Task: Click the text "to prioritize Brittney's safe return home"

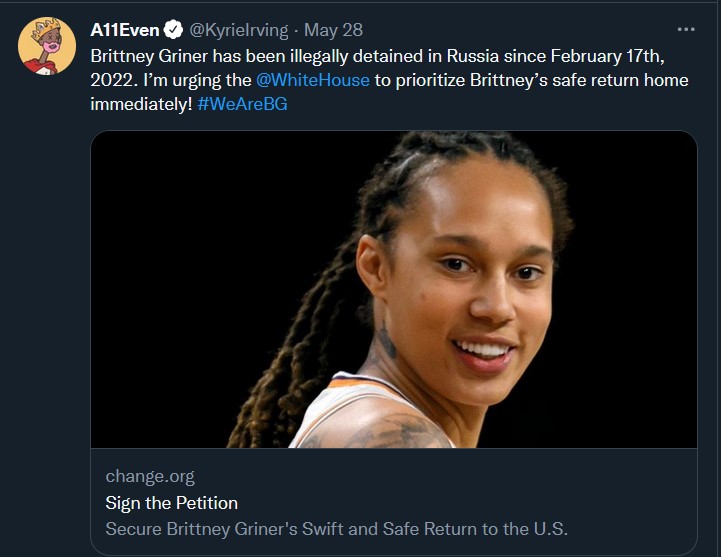Action: click(x=531, y=80)
